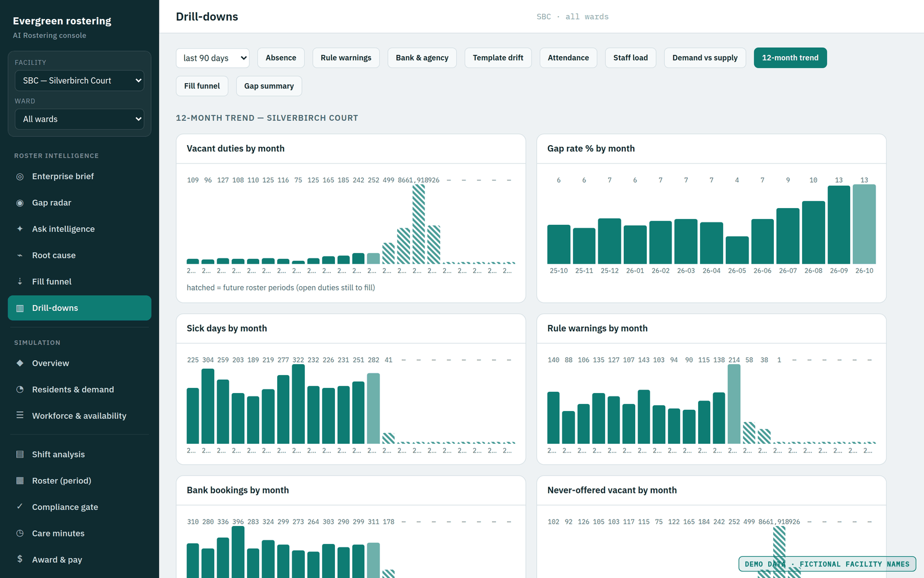924x578 pixels.
Task: Open the Gap summary tab
Action: [x=269, y=86]
